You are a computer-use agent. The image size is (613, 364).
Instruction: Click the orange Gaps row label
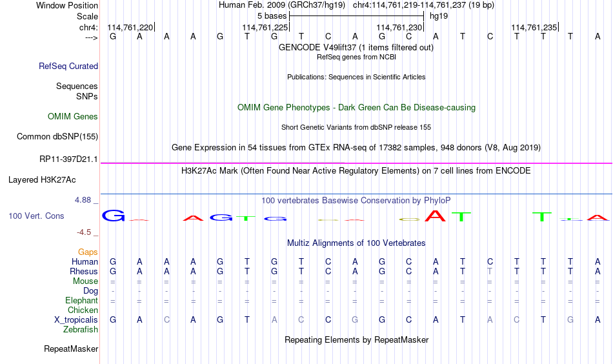[88, 252]
